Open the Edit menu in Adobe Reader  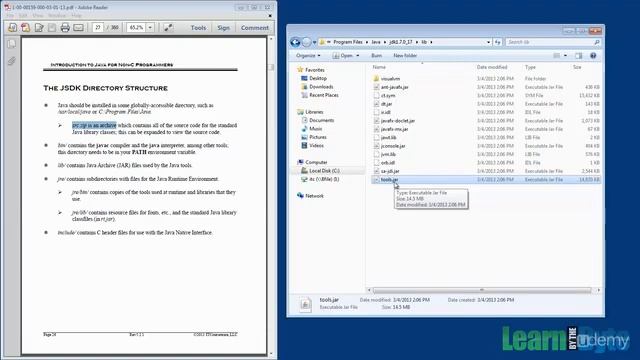tap(23, 16)
